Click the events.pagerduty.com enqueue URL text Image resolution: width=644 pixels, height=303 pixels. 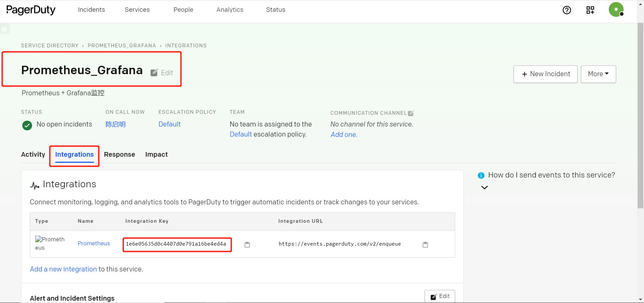pyautogui.click(x=340, y=244)
